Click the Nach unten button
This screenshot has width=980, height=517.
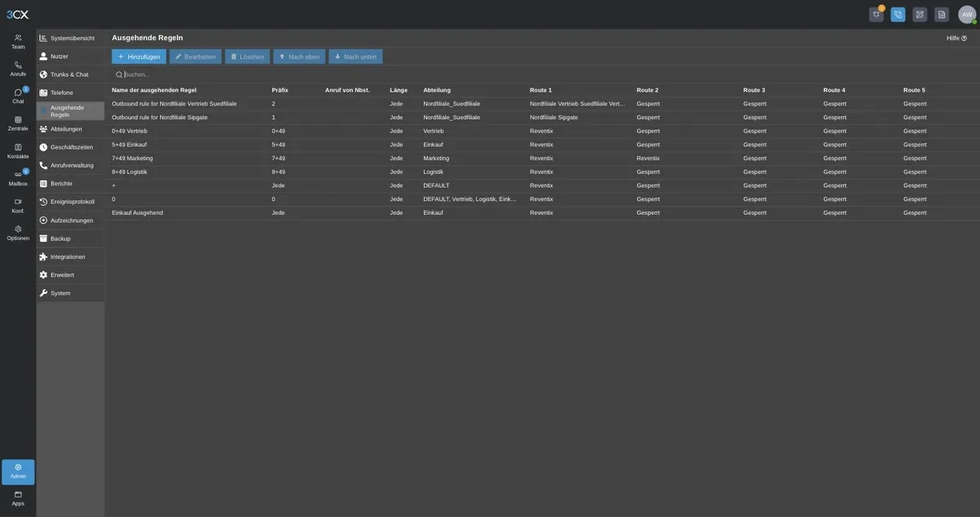point(355,56)
